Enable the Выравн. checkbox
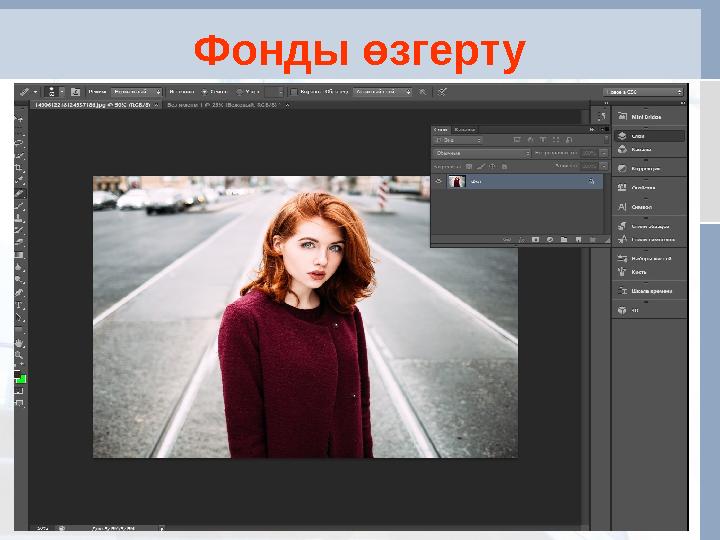Screen dimensions: 720x540 [x=294, y=92]
